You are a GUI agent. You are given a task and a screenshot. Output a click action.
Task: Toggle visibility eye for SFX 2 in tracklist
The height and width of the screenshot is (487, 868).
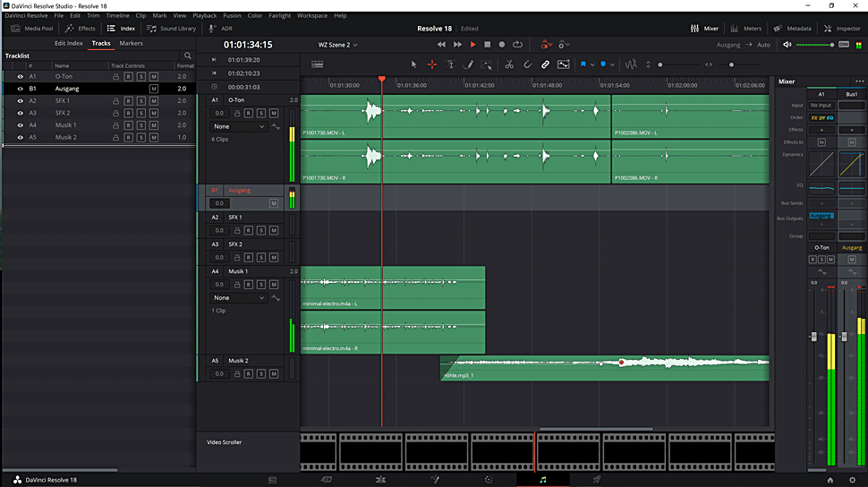20,113
